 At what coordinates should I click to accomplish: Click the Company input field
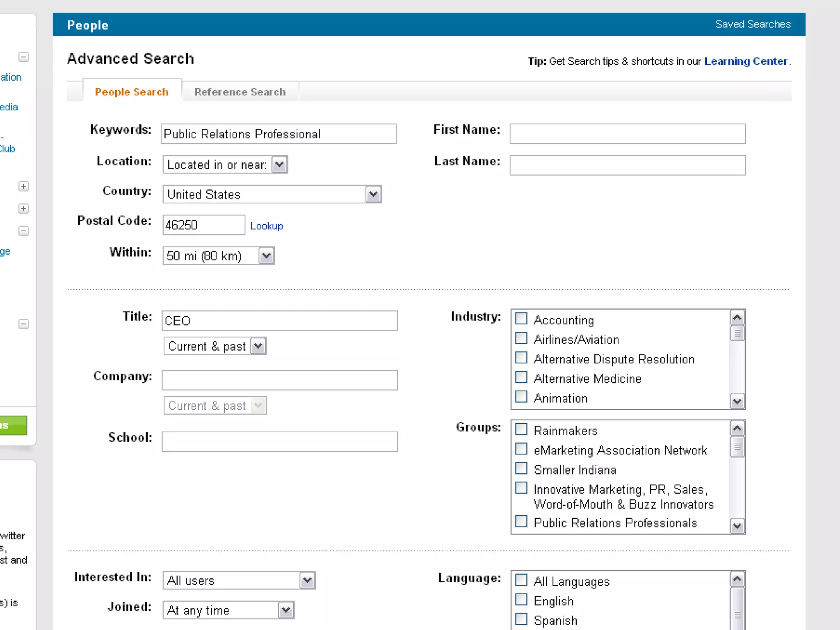pos(279,380)
